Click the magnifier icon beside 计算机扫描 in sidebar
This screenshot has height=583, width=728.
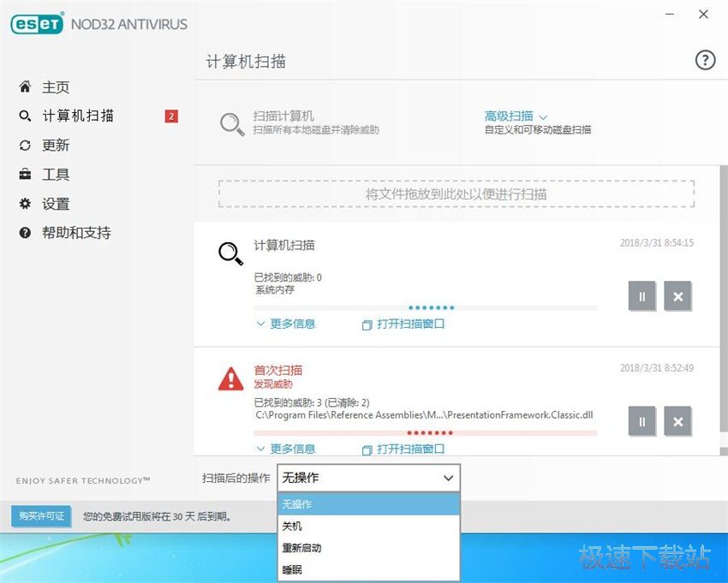pyautogui.click(x=25, y=116)
